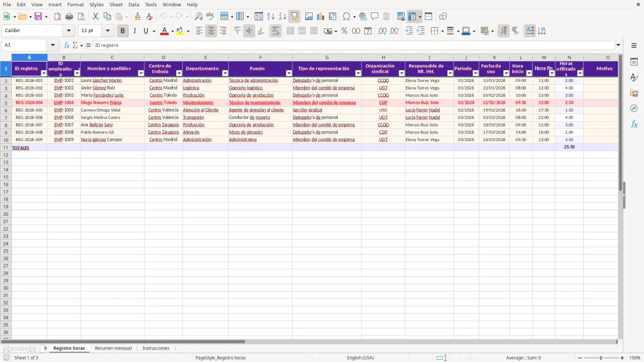Open the font size dropdown
Screen dimensions: 644x362
pyautogui.click(x=107, y=31)
